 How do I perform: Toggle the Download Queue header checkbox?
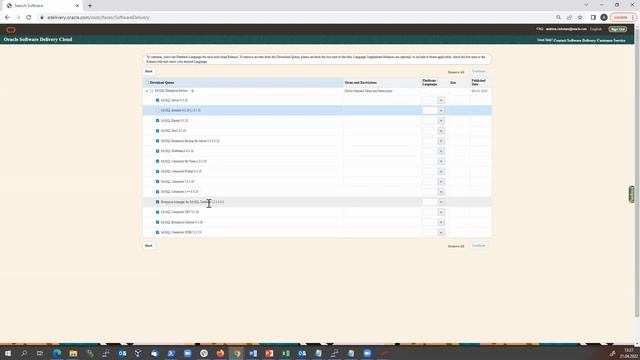pyautogui.click(x=147, y=82)
